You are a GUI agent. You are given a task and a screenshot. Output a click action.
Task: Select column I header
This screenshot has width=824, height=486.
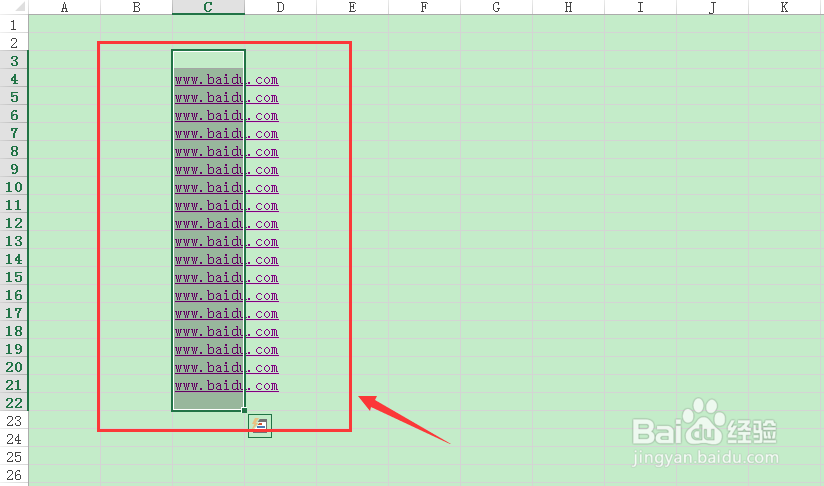click(641, 7)
